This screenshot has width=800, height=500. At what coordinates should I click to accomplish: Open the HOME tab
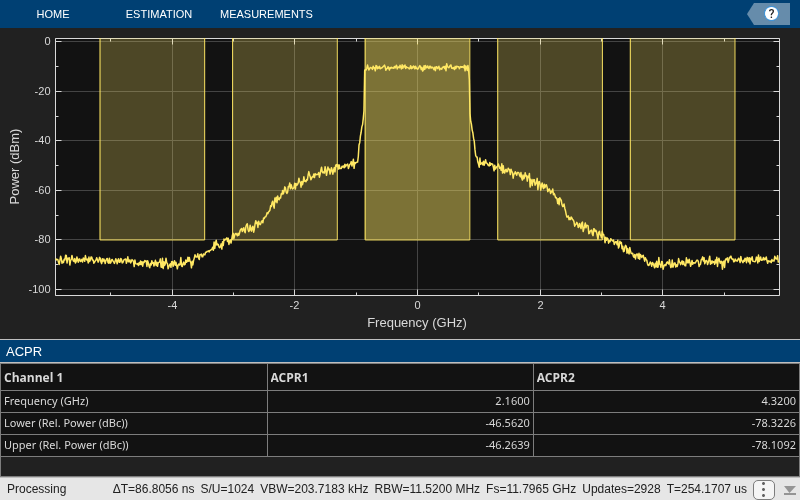tap(53, 14)
